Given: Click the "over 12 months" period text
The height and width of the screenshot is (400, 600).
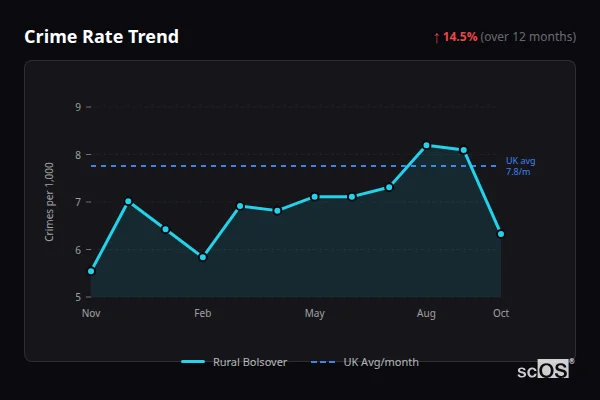Looking at the screenshot, I should pyautogui.click(x=528, y=37).
